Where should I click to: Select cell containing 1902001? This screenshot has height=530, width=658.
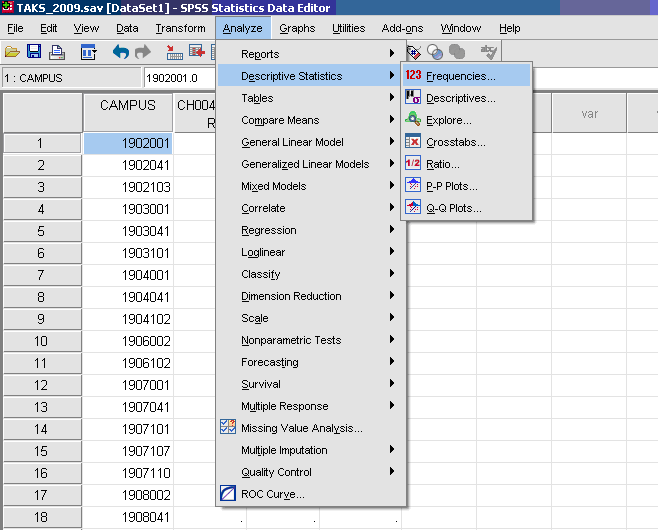pyautogui.click(x=128, y=143)
